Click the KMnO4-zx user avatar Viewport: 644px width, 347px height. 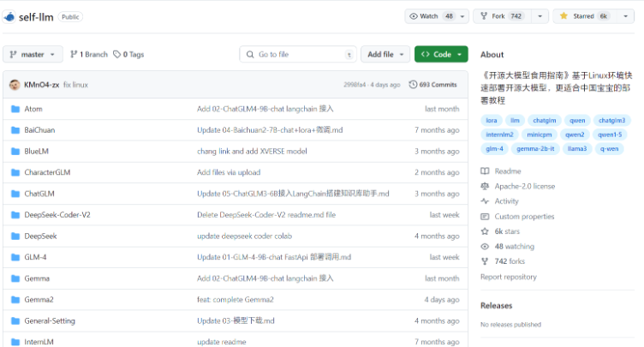(x=15, y=85)
